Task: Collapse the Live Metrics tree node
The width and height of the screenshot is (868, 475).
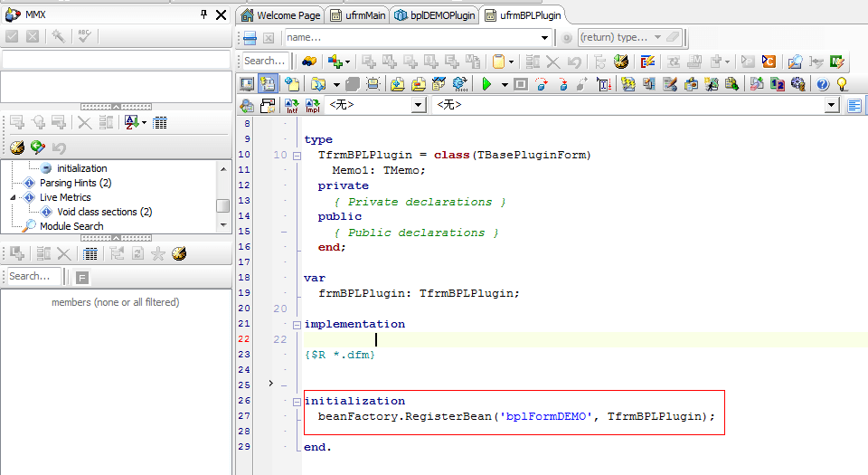Action: [14, 197]
